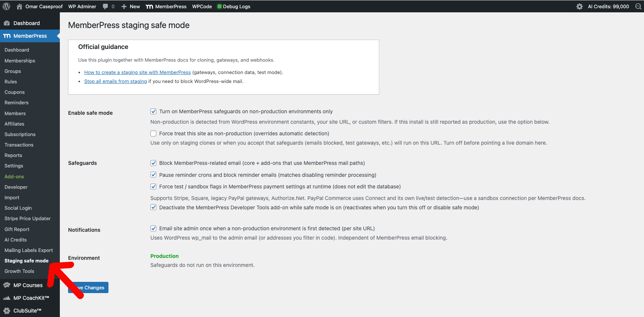Click the Dashboard gauge icon in sidebar
The width and height of the screenshot is (644, 317).
pos(7,23)
